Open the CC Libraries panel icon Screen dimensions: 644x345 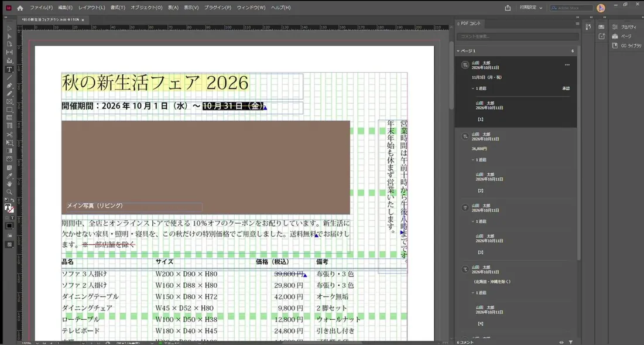point(615,46)
